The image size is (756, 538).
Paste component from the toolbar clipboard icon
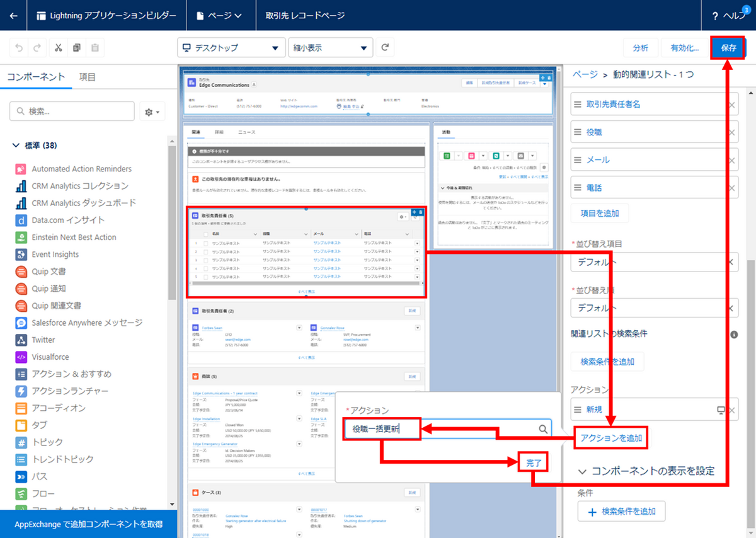(95, 48)
